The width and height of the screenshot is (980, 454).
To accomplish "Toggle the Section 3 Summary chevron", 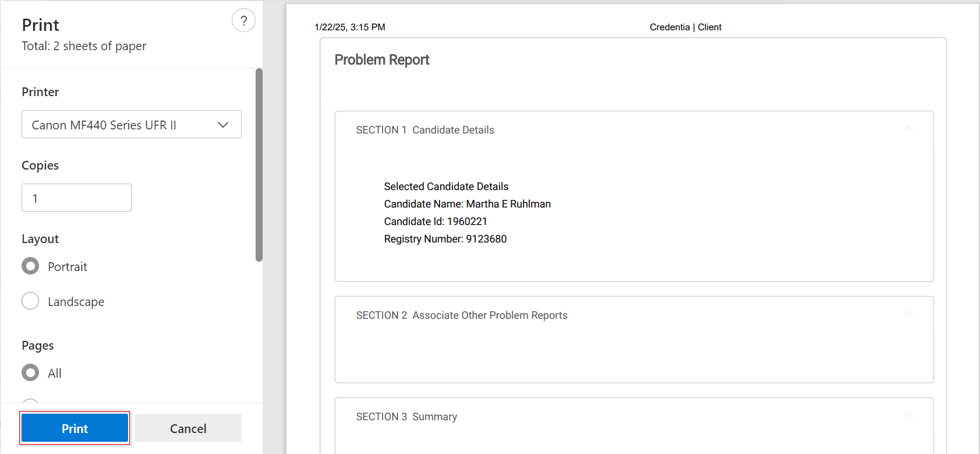I will click(x=908, y=415).
